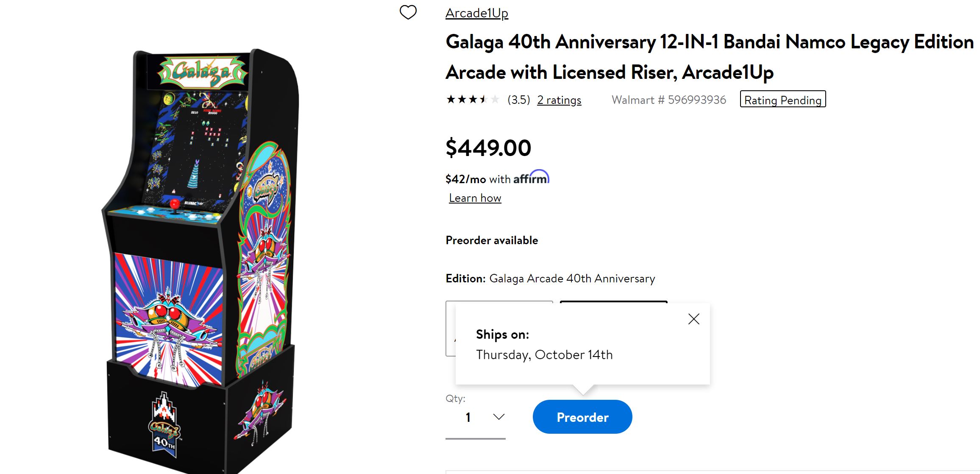Open the 2 ratings link
This screenshot has height=474, width=980.
pyautogui.click(x=559, y=100)
